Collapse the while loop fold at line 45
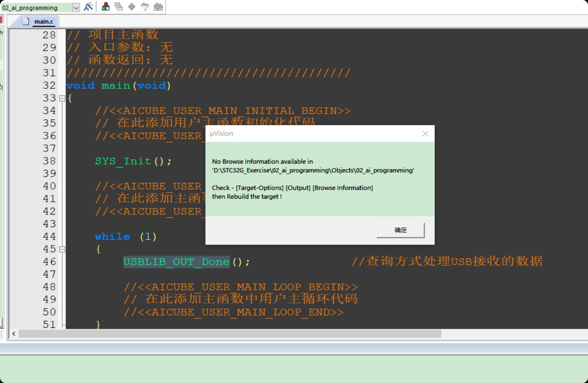Screen dimensions: 588x383 click(62, 249)
